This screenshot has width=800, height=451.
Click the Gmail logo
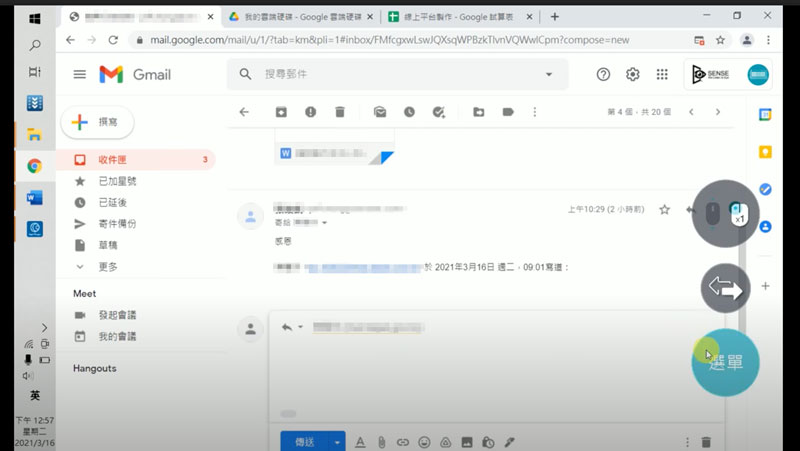tap(135, 74)
